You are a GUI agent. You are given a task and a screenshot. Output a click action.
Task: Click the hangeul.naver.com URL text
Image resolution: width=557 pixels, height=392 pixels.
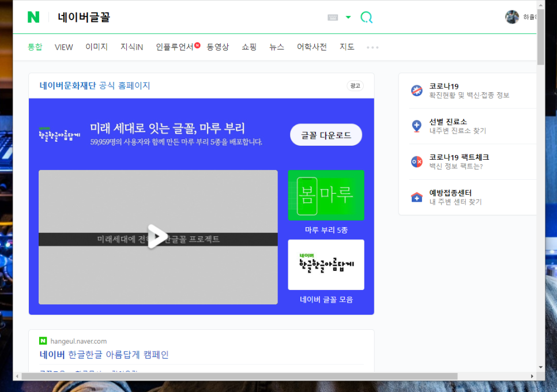[78, 341]
